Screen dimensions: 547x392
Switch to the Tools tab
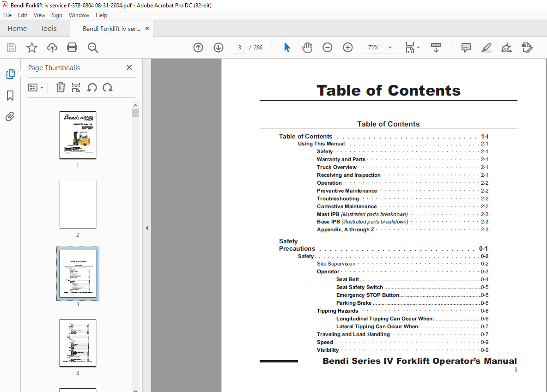pos(49,29)
